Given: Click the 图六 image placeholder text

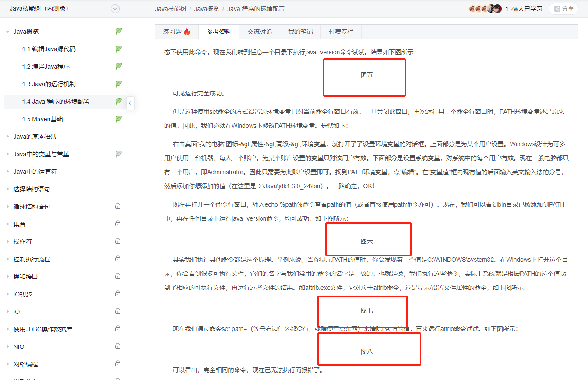Looking at the screenshot, I should pyautogui.click(x=367, y=241).
